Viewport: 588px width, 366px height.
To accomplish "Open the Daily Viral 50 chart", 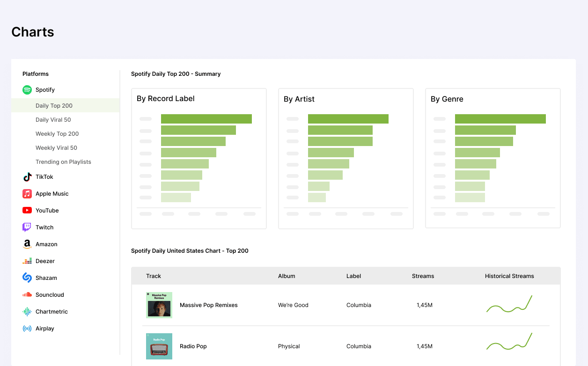I will tap(53, 120).
